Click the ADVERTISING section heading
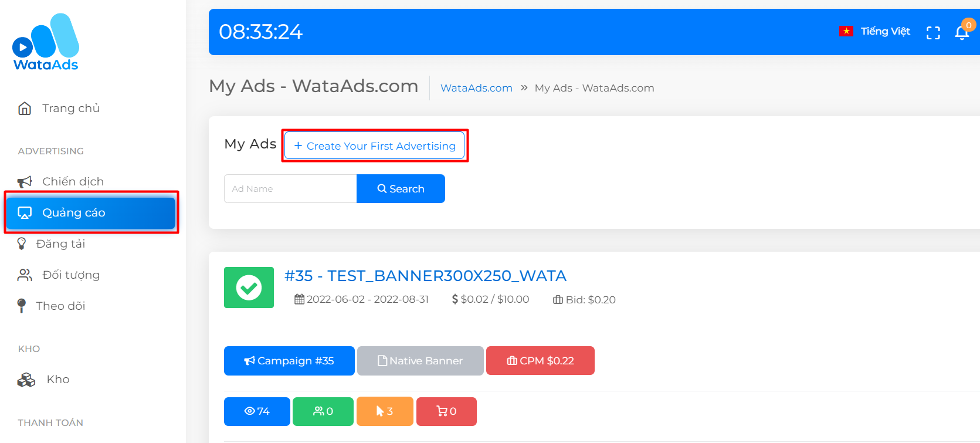This screenshot has width=980, height=443. [51, 151]
